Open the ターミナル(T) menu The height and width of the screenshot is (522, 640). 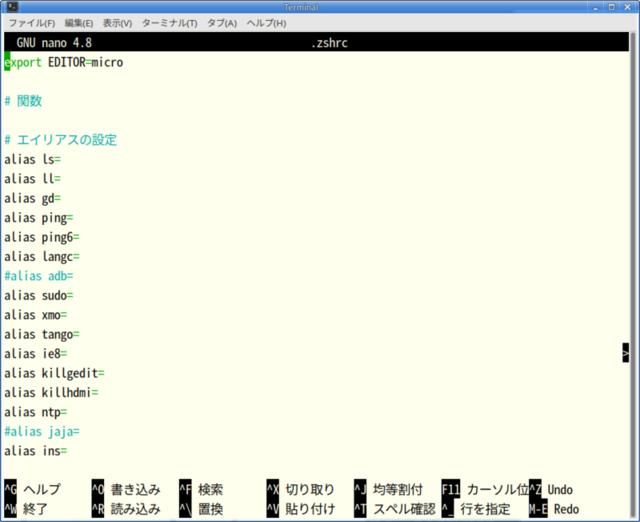[x=169, y=23]
